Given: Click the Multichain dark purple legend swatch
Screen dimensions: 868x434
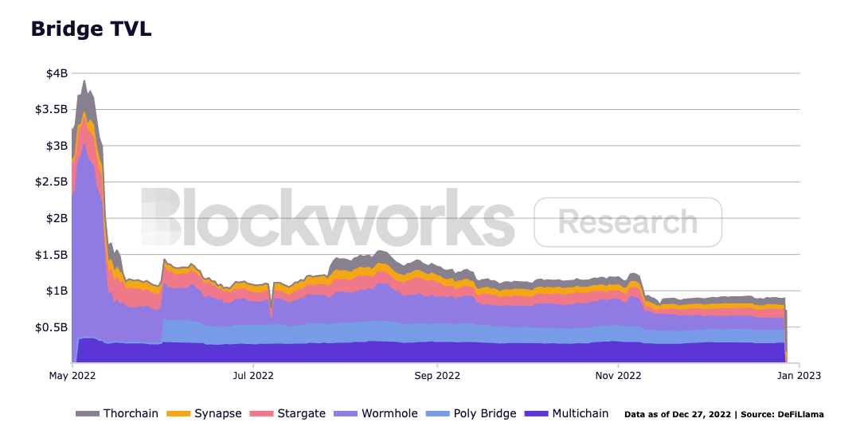Looking at the screenshot, I should 537,414.
